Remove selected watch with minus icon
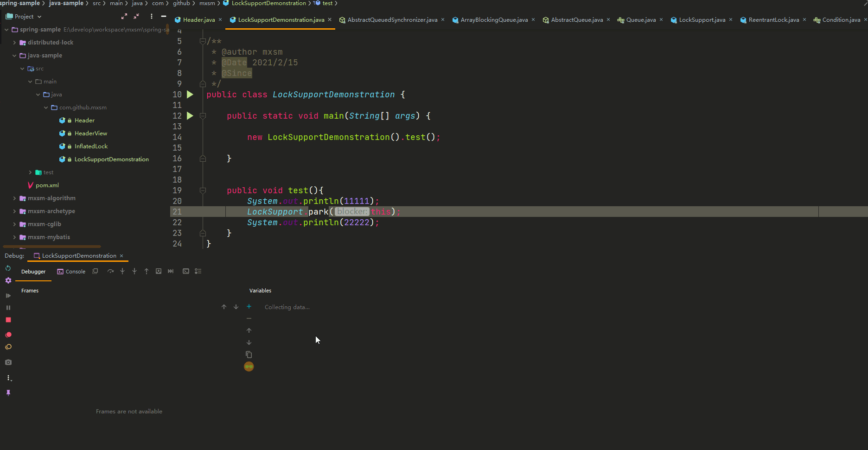868x450 pixels. pyautogui.click(x=249, y=318)
